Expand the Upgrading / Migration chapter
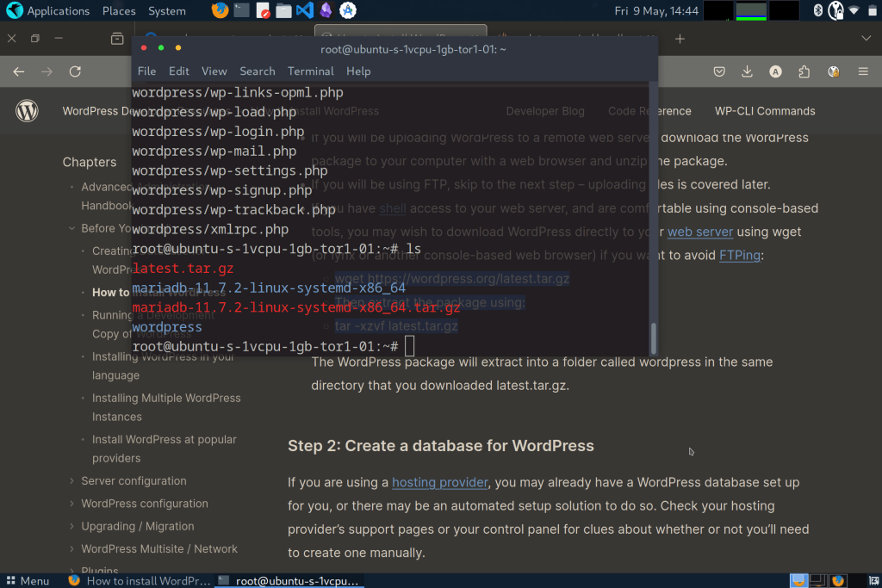Image resolution: width=882 pixels, height=588 pixels. coord(72,526)
